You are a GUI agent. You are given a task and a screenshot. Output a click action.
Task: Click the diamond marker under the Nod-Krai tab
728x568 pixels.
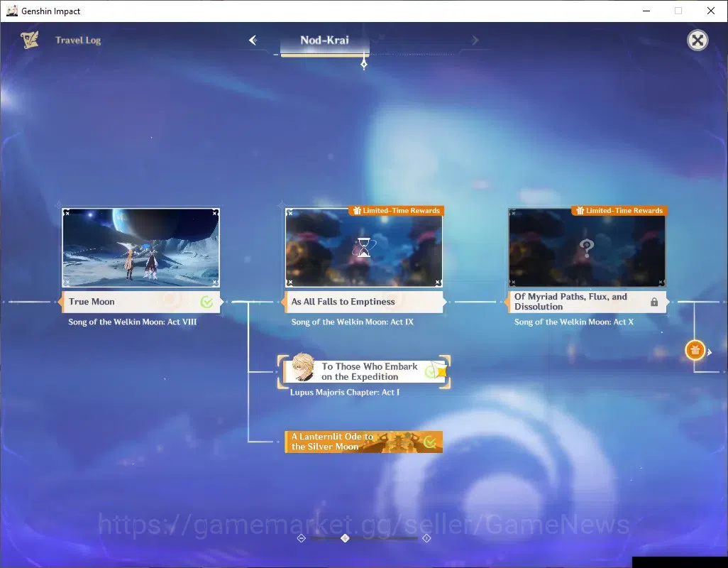[364, 64]
